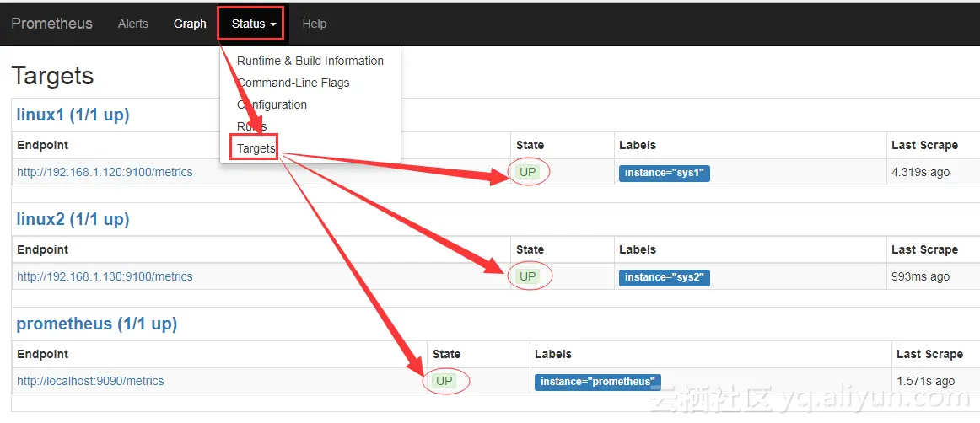This screenshot has width=980, height=423.
Task: Collapse the linux1 (1/1 up) group
Action: [x=73, y=115]
